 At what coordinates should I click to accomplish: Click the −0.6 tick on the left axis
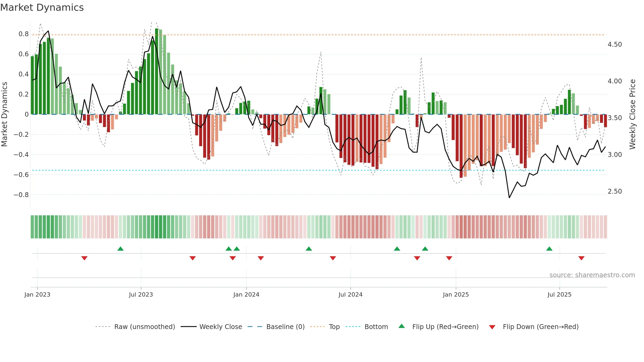[x=21, y=175]
